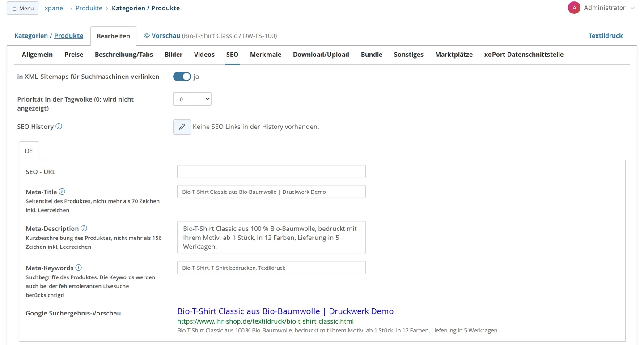Click the Meta-Keywords info icon

78,268
